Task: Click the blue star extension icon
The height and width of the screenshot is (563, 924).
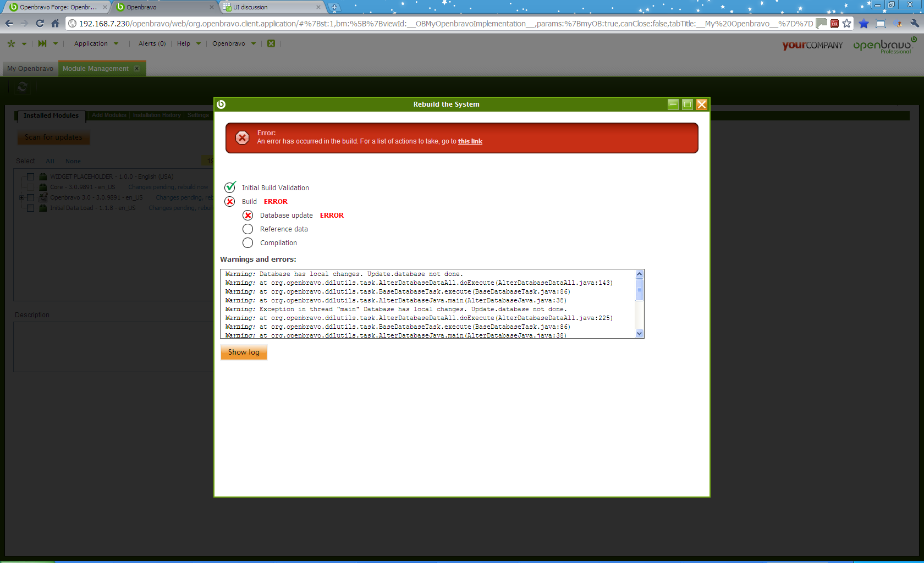Action: click(864, 23)
